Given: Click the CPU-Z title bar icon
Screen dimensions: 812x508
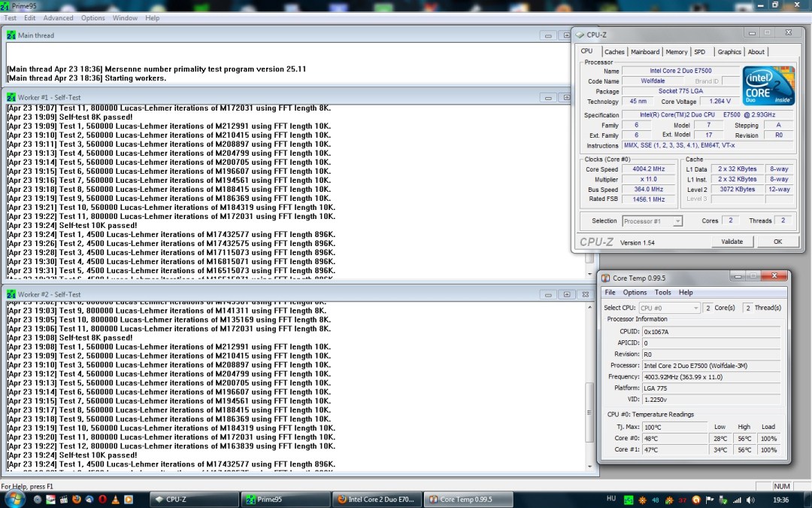Looking at the screenshot, I should coord(580,35).
